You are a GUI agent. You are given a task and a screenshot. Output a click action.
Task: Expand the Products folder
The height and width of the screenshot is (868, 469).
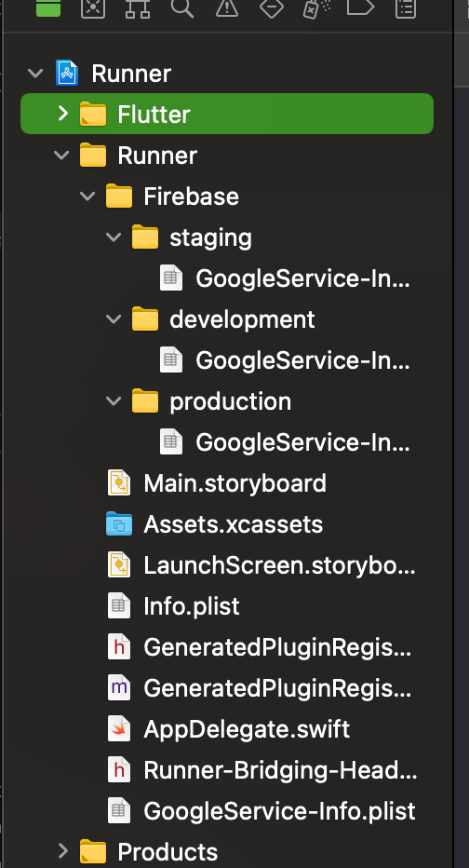click(x=62, y=851)
